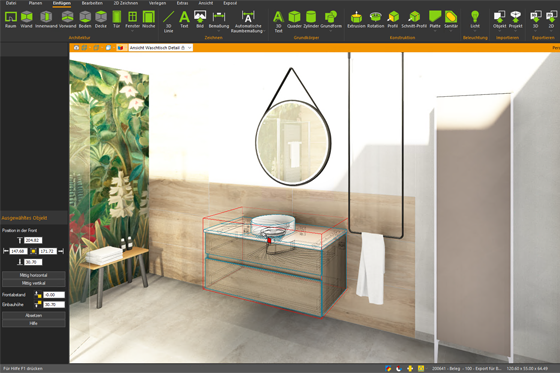Screen dimensions: 560x373
Task: Select the Nische niche tool
Action: click(149, 19)
